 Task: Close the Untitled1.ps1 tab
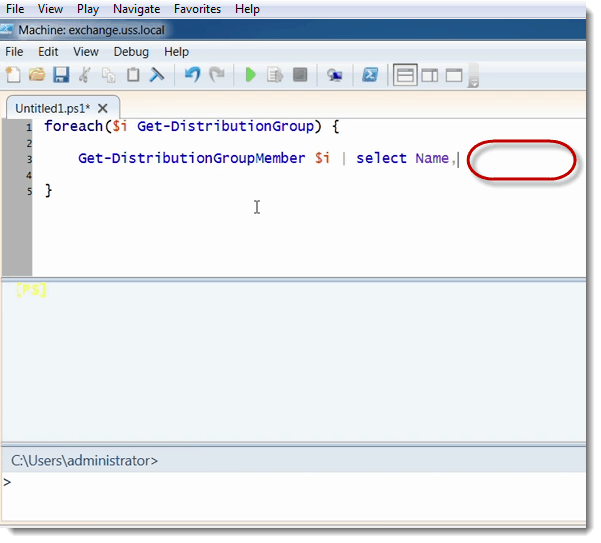click(x=102, y=108)
